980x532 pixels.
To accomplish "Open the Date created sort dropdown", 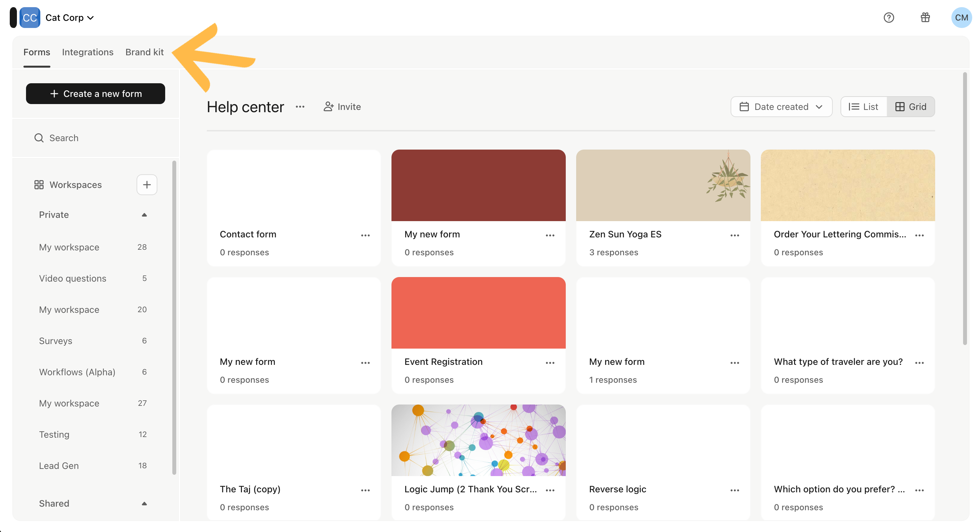I will (781, 107).
